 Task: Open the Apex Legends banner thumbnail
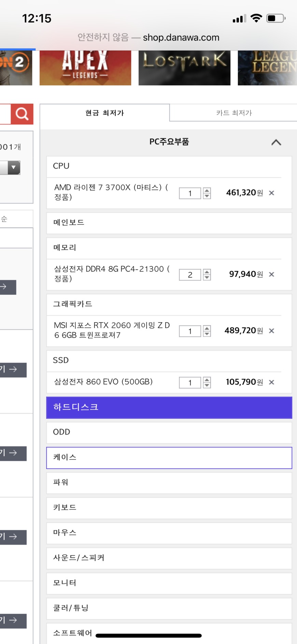(85, 68)
